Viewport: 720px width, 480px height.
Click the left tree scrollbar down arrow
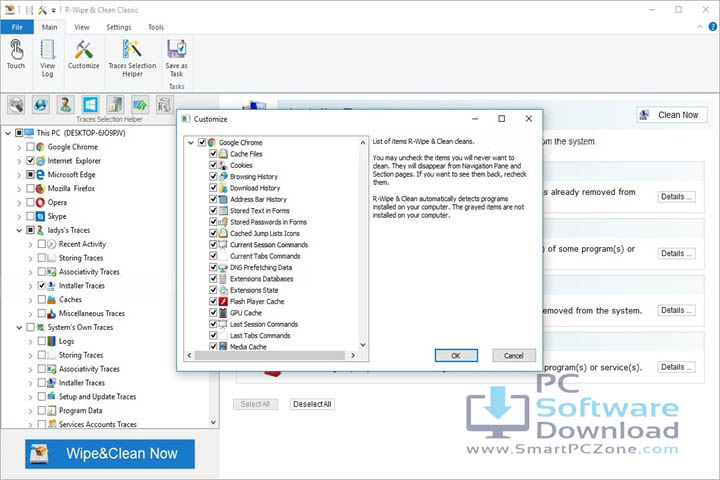pyautogui.click(x=214, y=422)
